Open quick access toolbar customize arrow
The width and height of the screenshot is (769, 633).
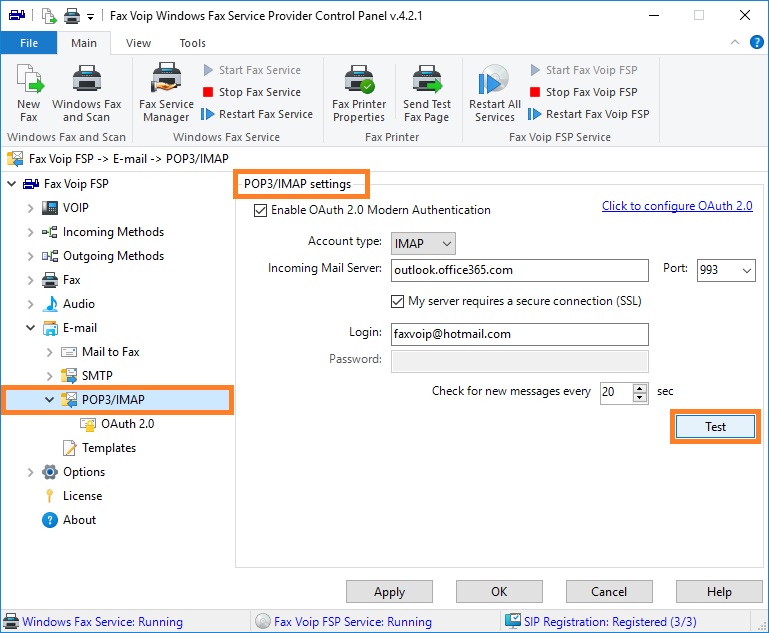coord(90,17)
